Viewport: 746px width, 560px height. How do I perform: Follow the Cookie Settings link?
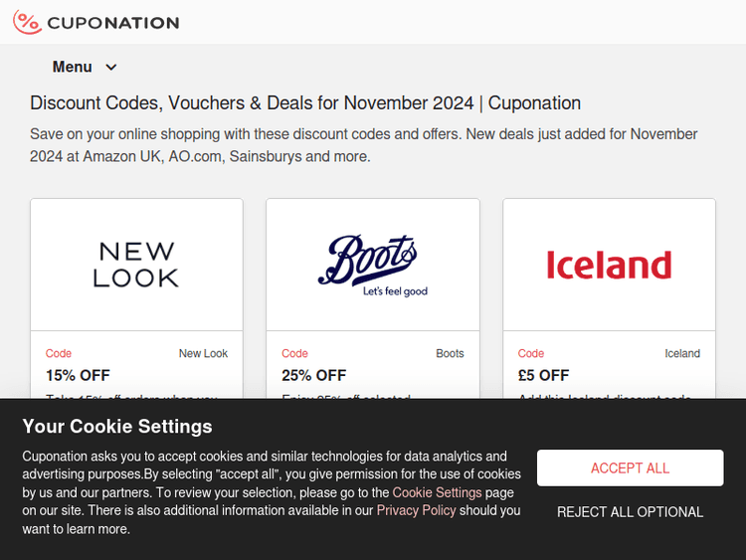tap(437, 492)
